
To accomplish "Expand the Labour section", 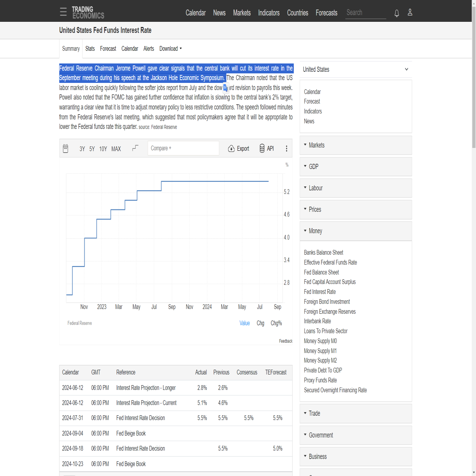I will pyautogui.click(x=356, y=188).
